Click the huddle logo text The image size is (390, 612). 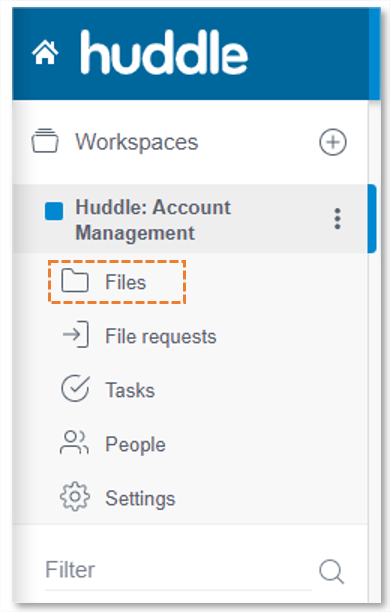click(164, 52)
